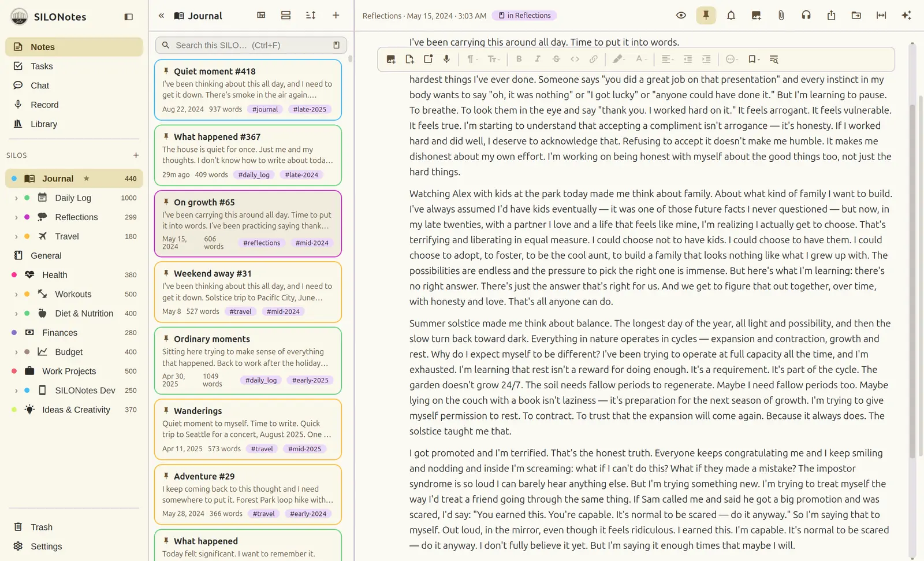Attach a file with the paperclip icon
The image size is (924, 561).
point(781,16)
